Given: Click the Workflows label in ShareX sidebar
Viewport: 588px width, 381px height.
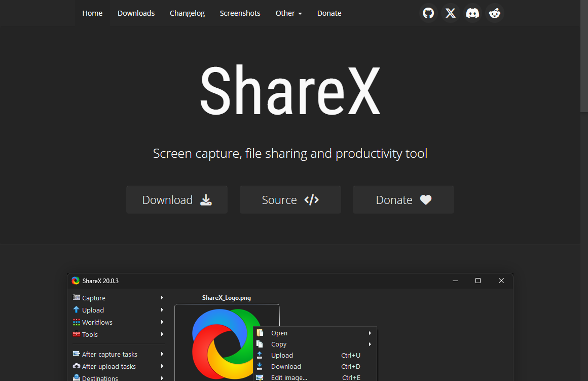Looking at the screenshot, I should [97, 323].
